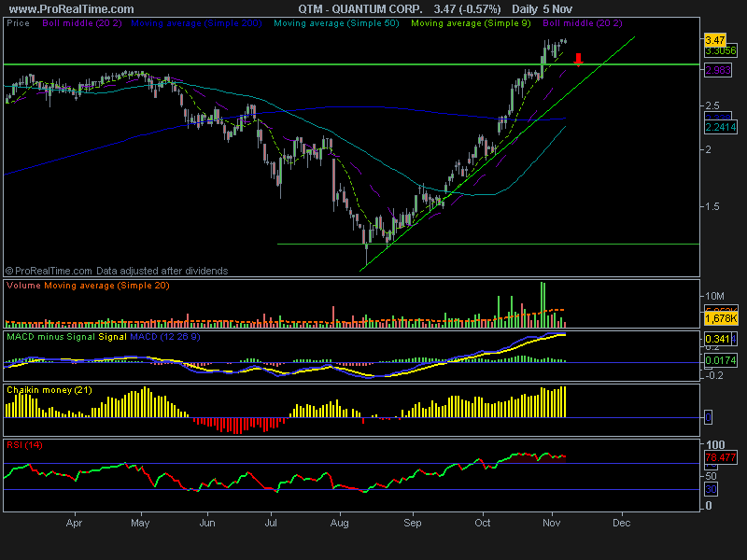Click the Sep label on the time axis

point(413,523)
